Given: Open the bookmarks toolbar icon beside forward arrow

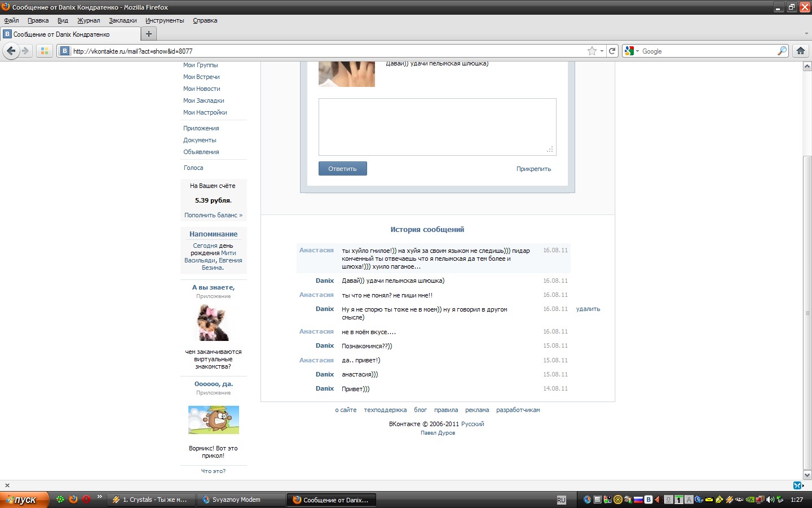Looking at the screenshot, I should (x=45, y=51).
